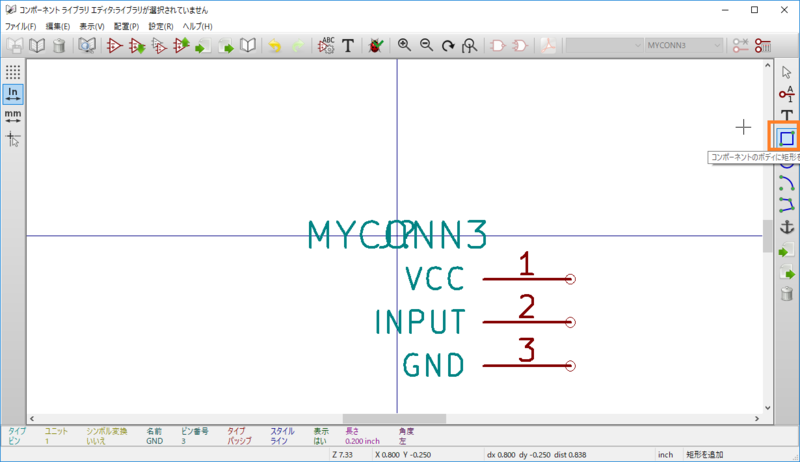This screenshot has width=800, height=462.
Task: Open the ヘルプ(H) menu
Action: (197, 27)
